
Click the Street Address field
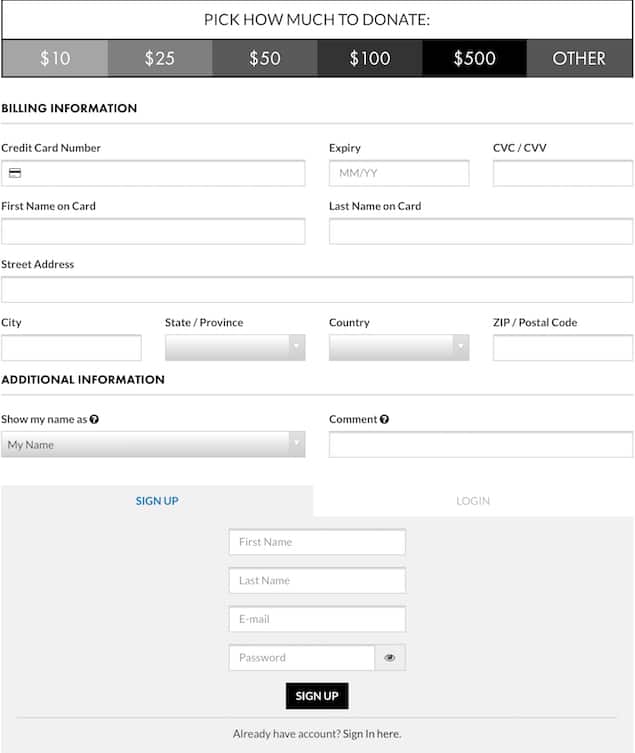[317, 290]
